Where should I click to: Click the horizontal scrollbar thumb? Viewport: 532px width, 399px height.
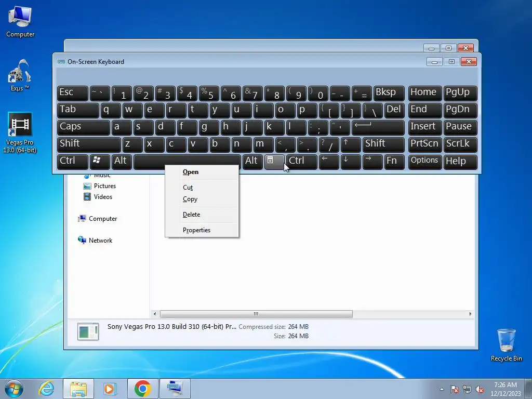[256, 314]
